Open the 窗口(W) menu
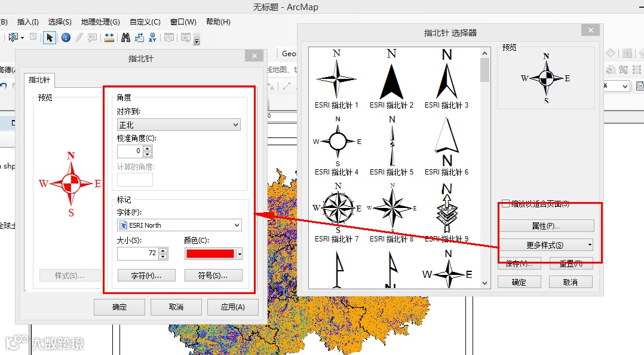The width and height of the screenshot is (644, 355). coord(183,22)
